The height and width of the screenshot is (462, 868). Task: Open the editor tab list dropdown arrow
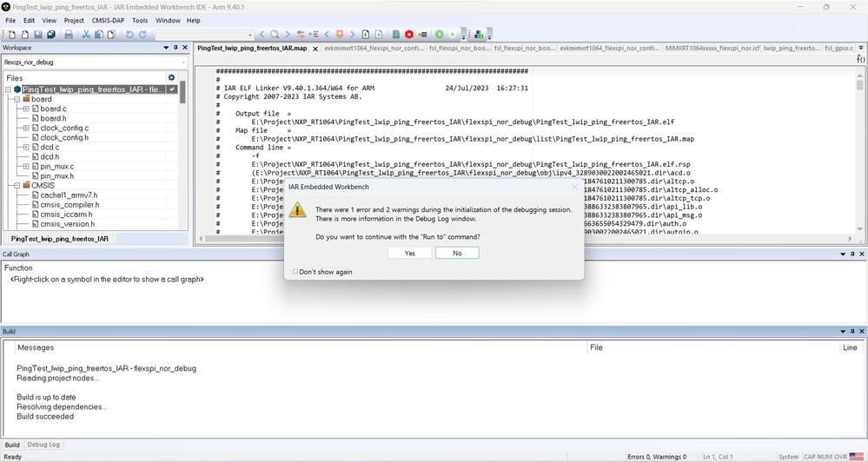861,48
